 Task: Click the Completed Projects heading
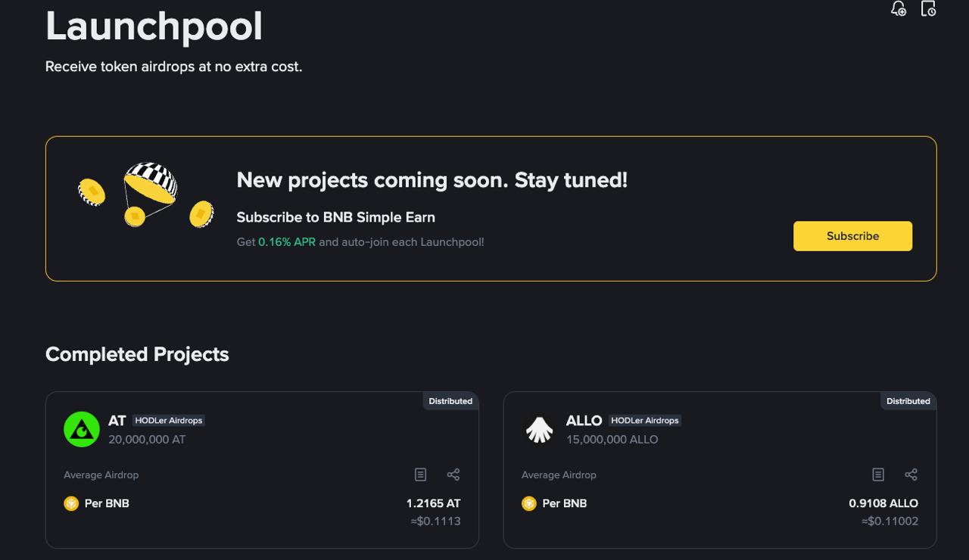[x=137, y=354]
